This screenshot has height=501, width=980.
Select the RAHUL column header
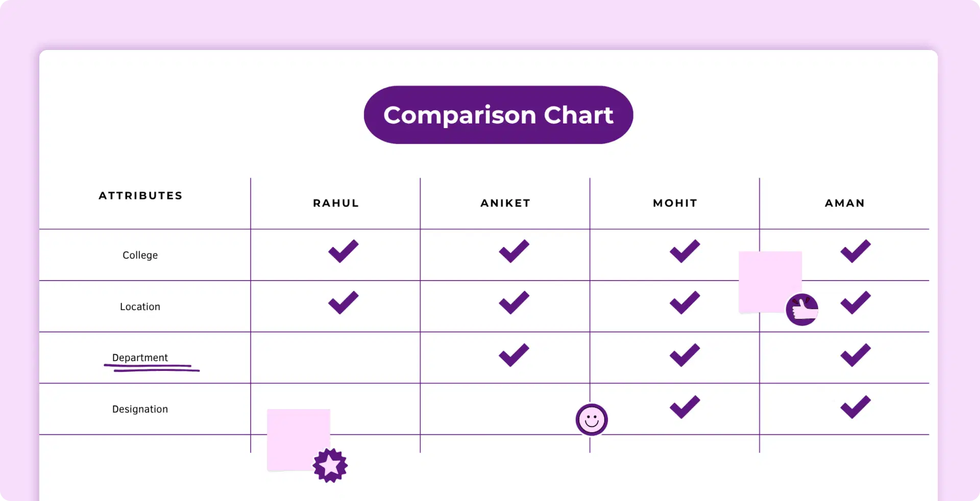(x=336, y=203)
